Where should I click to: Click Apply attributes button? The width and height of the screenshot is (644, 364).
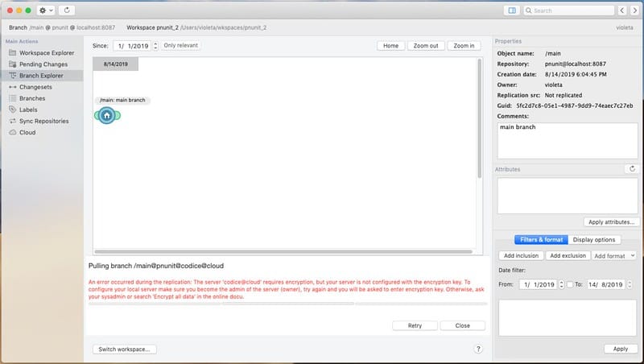pyautogui.click(x=611, y=222)
